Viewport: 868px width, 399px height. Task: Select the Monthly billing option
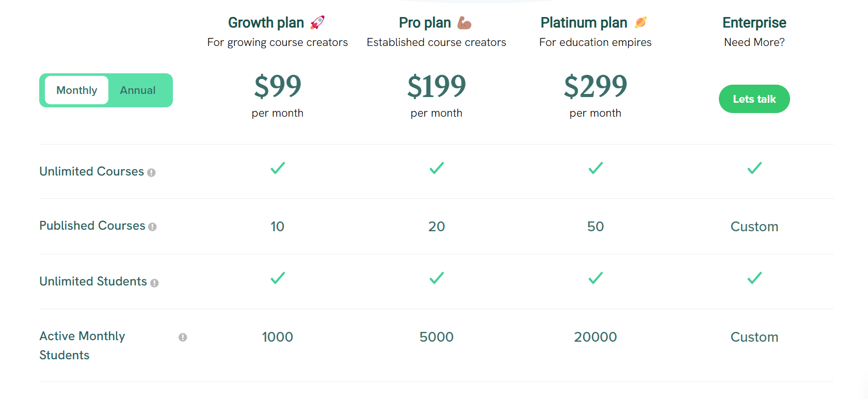click(76, 90)
